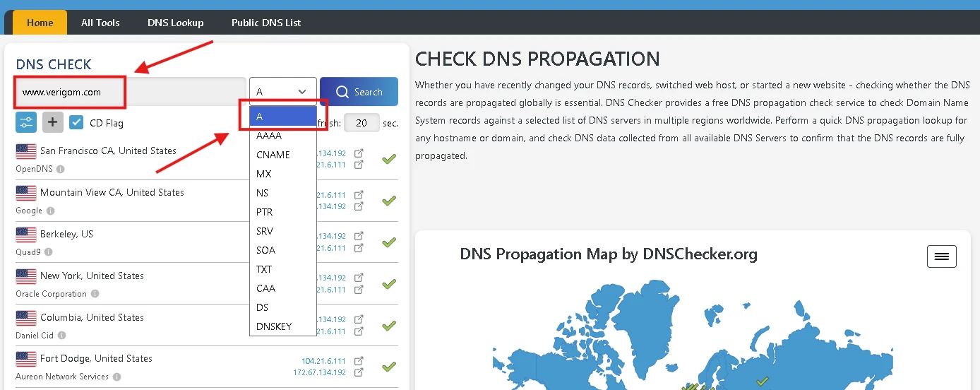Click green check mark in Berkeley row
Screen dimensions: 980x390
388,242
